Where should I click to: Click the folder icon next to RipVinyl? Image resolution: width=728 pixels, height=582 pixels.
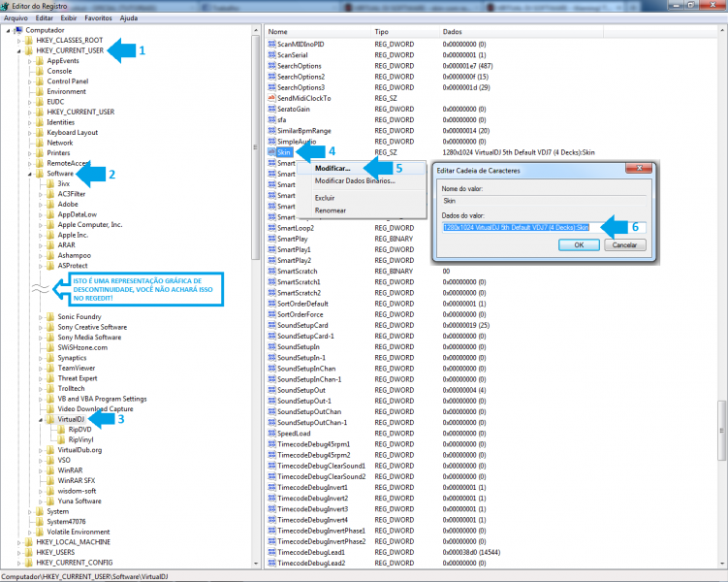61,439
